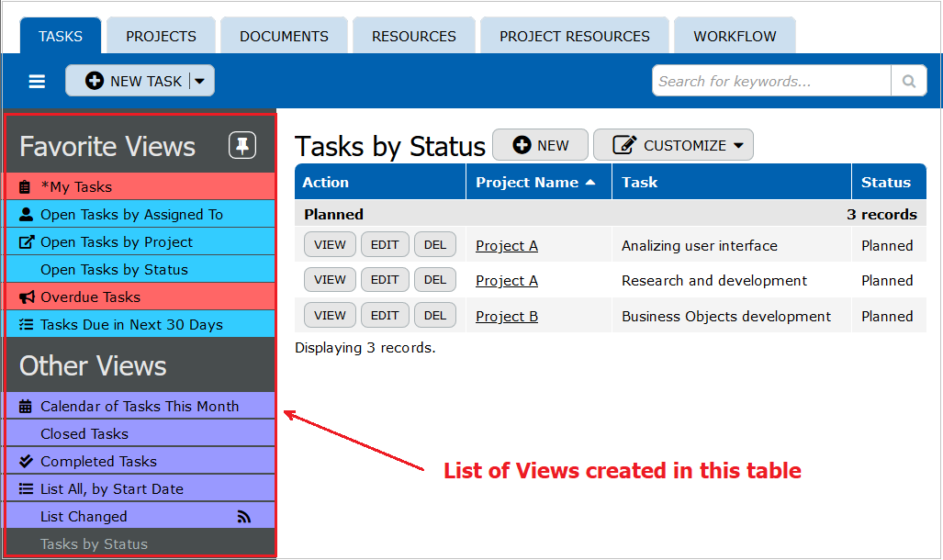Open the hamburger menu icon
Image resolution: width=943 pixels, height=560 pixels.
(x=37, y=81)
